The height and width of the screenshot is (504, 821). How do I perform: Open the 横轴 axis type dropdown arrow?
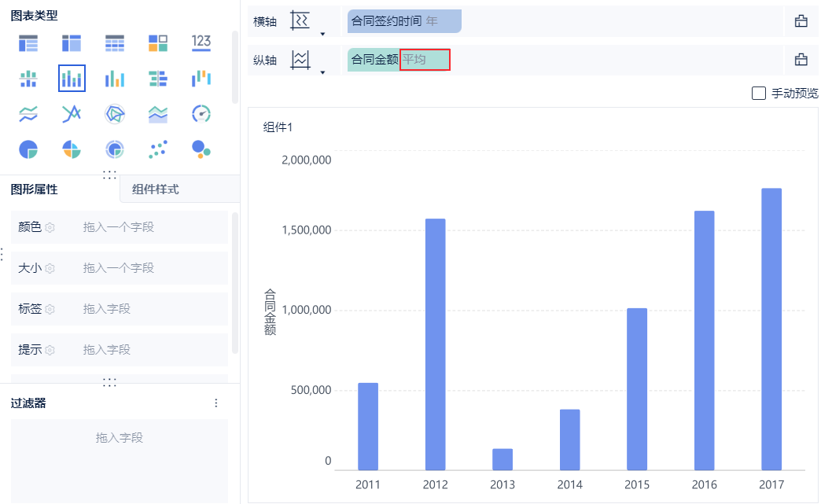tap(322, 34)
